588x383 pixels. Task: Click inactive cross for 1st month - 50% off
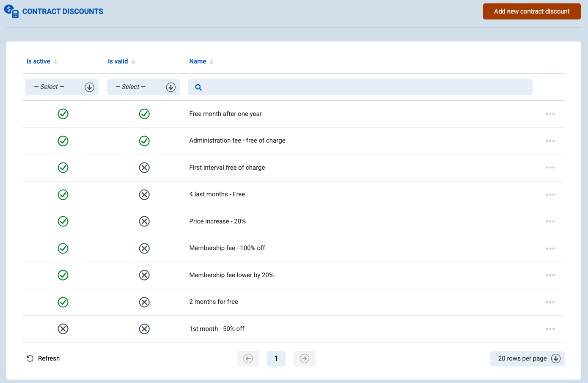63,329
